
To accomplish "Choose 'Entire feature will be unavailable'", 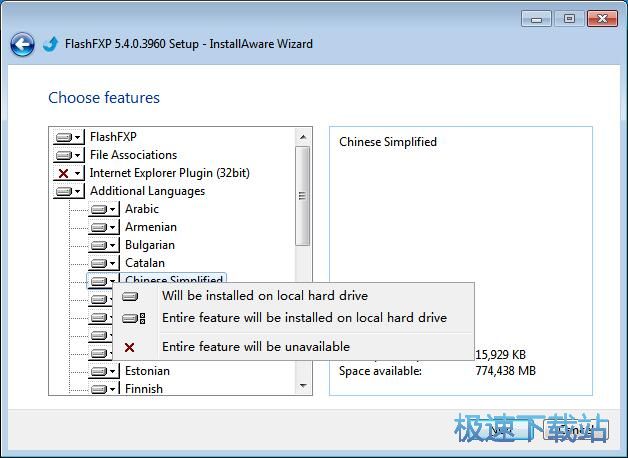I will click(294, 347).
